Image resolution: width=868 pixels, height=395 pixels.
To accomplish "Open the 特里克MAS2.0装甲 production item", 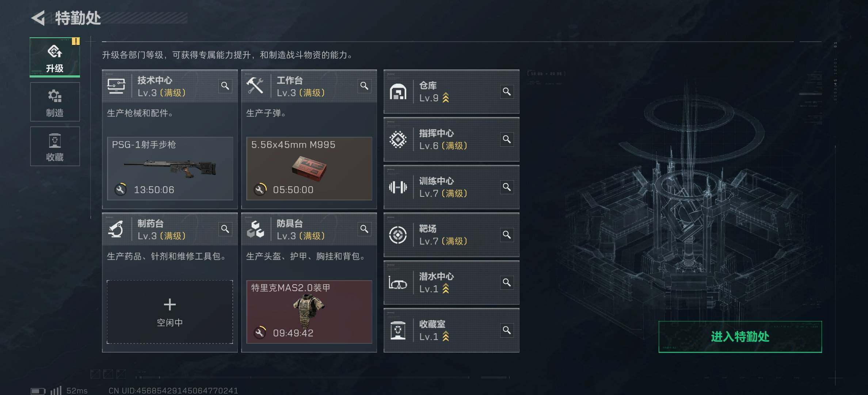I will pos(309,312).
